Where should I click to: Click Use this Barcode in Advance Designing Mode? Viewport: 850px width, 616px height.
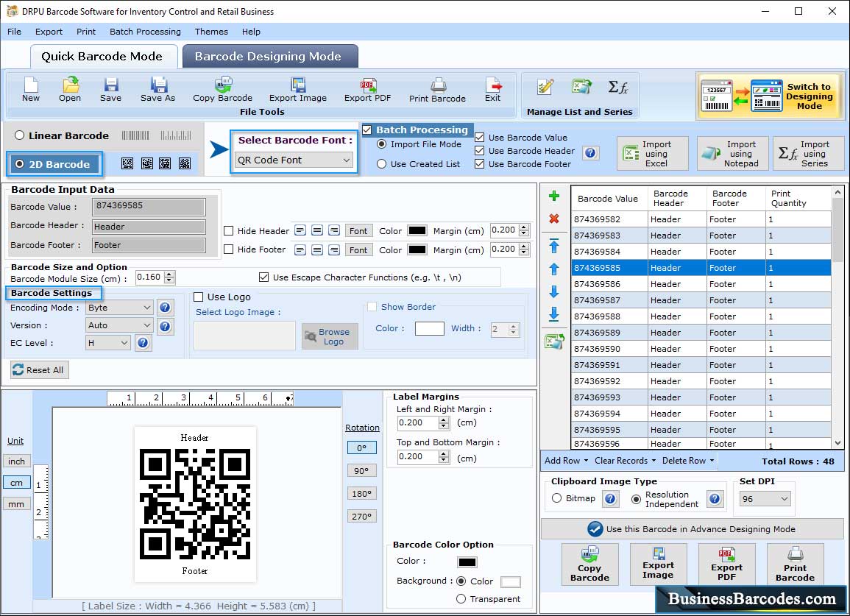point(693,528)
